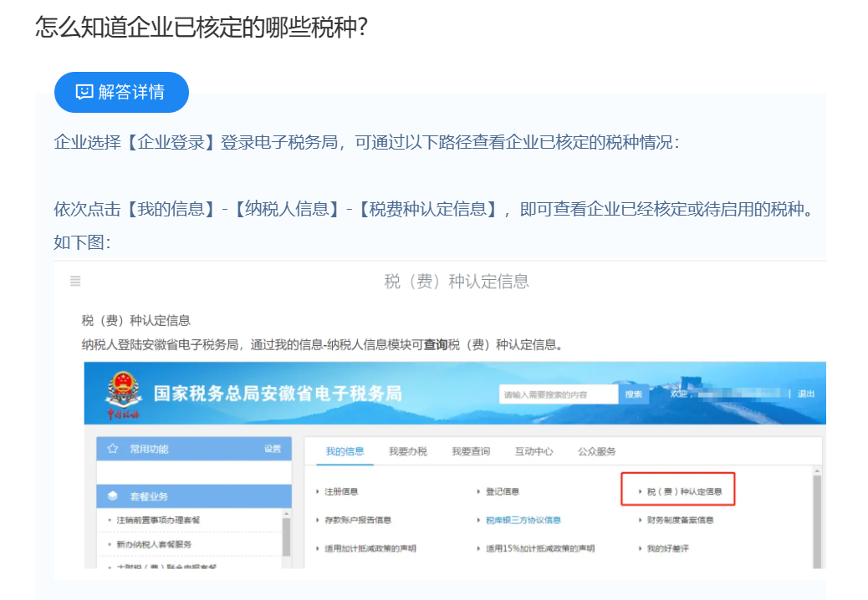Expand the 登记信息 item

point(502,492)
